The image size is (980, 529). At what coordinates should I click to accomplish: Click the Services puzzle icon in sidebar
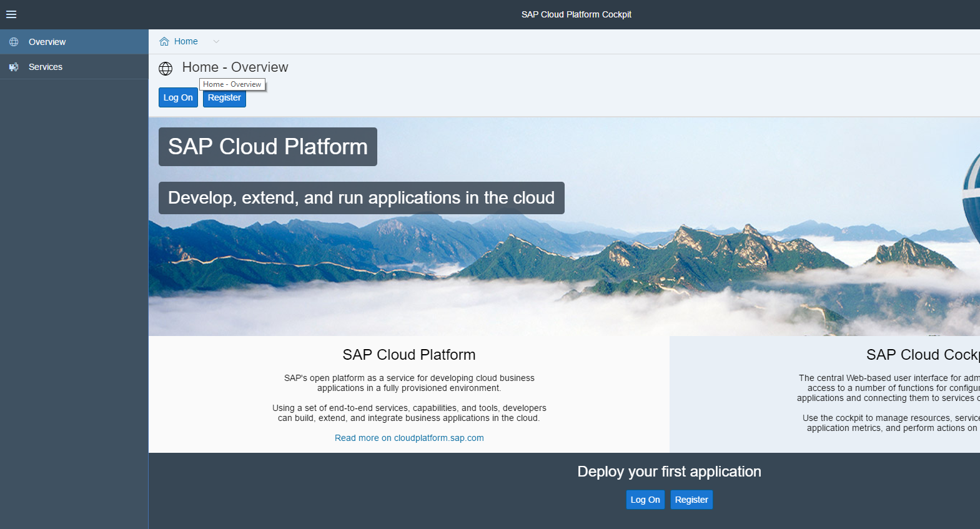(x=14, y=67)
